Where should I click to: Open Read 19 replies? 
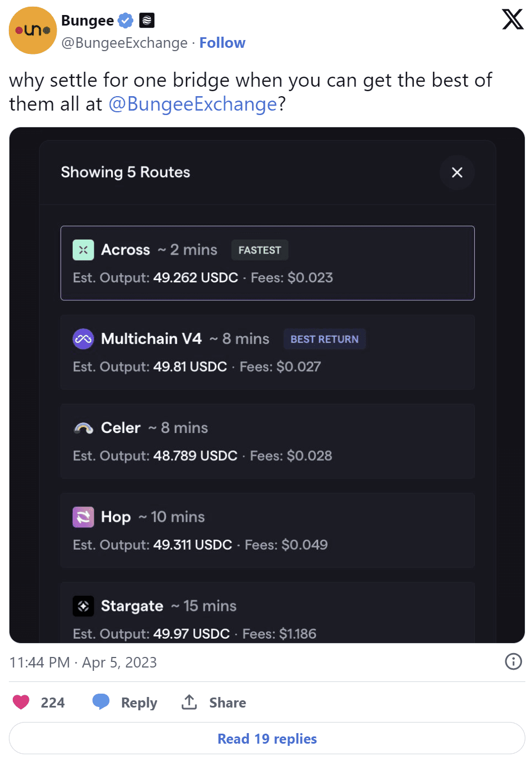[x=267, y=738]
